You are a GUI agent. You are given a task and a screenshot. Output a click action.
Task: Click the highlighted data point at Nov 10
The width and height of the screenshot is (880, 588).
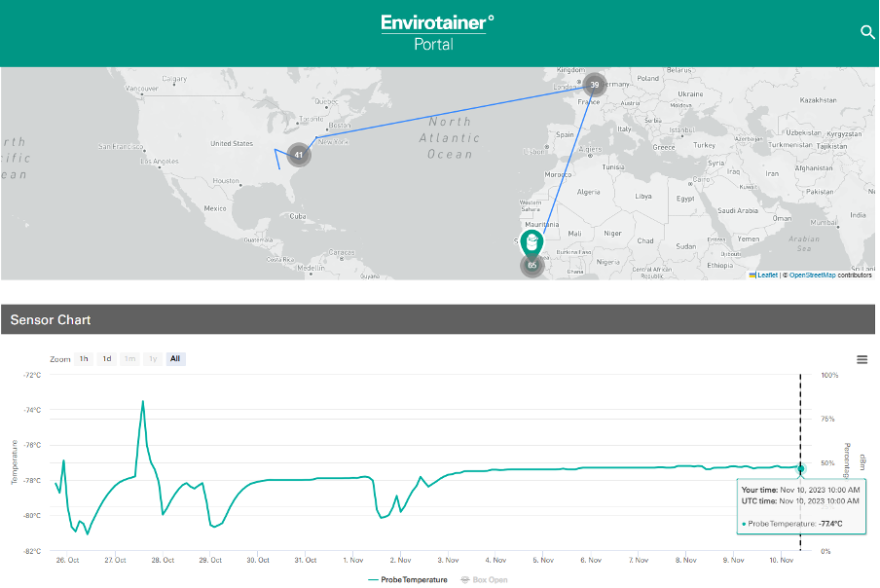tap(801, 468)
